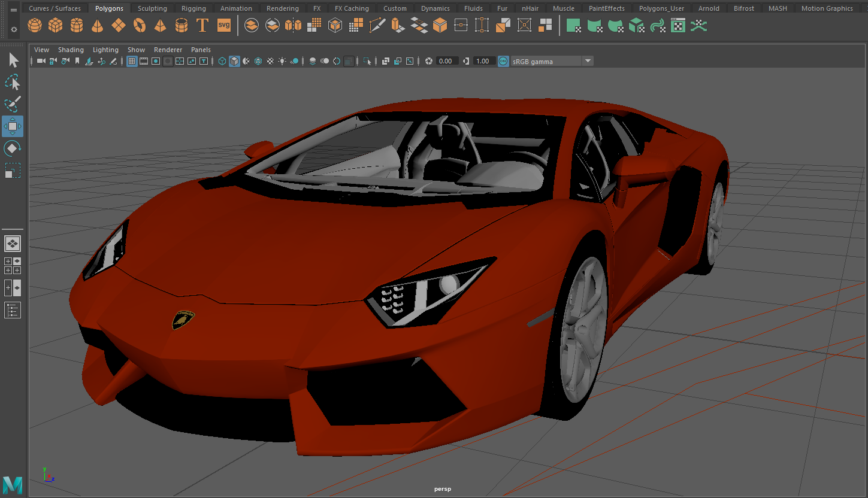Click the automatic mapping green cube icon
Screen dimensions: 868x498
[x=636, y=25]
